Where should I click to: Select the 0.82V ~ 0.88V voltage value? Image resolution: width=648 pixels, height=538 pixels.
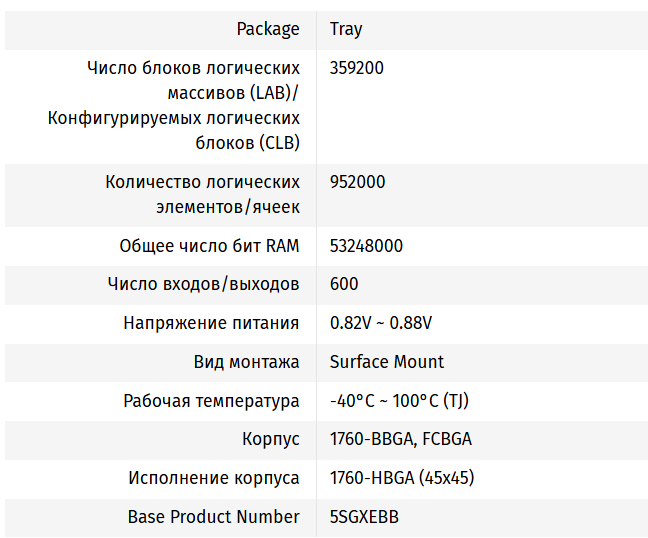point(381,323)
